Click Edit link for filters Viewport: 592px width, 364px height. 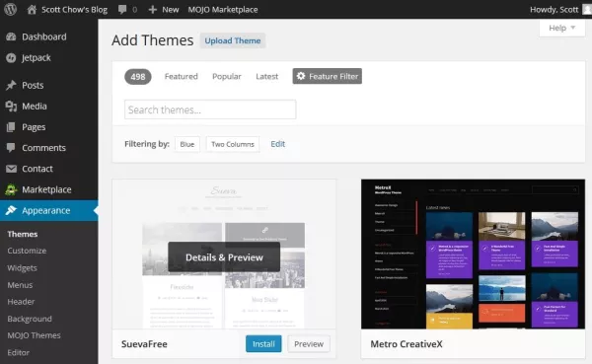click(278, 144)
